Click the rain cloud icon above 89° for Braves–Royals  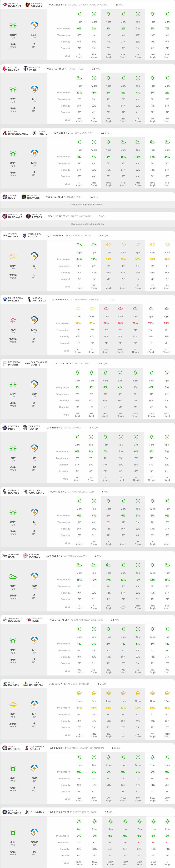[13, 256]
